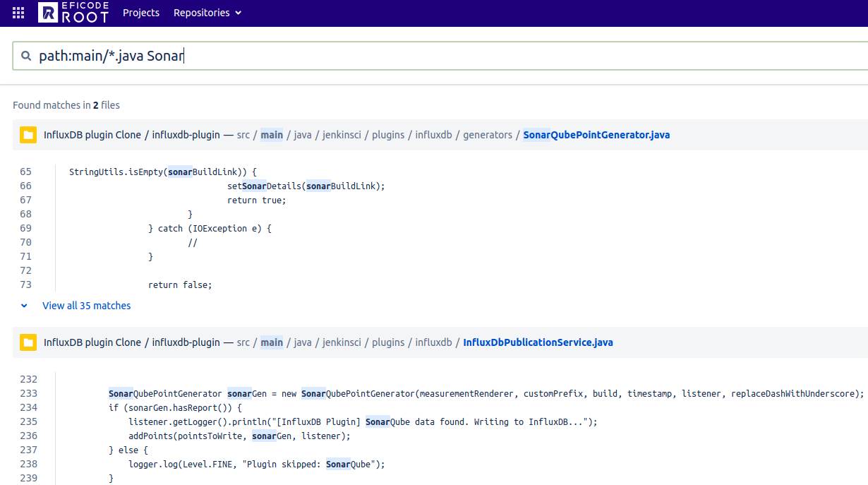Open InfluxDB plugin Clone project in first result
This screenshot has height=485, width=868.
pos(92,135)
